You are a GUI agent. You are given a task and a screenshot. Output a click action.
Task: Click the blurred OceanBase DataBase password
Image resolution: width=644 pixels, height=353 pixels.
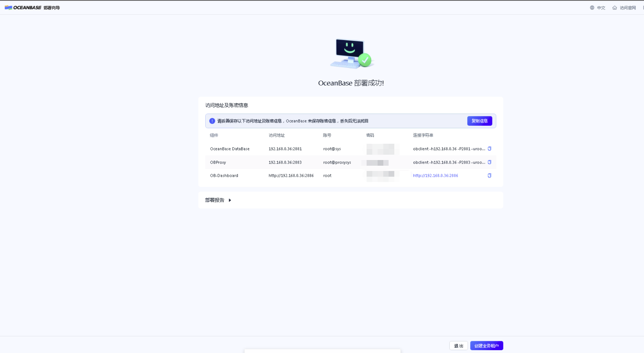tap(380, 149)
